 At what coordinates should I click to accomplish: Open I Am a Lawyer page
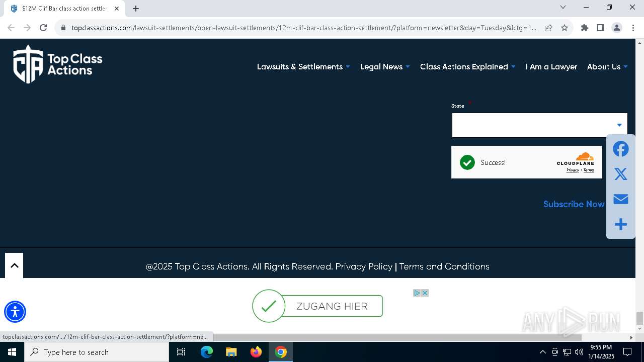pyautogui.click(x=551, y=66)
